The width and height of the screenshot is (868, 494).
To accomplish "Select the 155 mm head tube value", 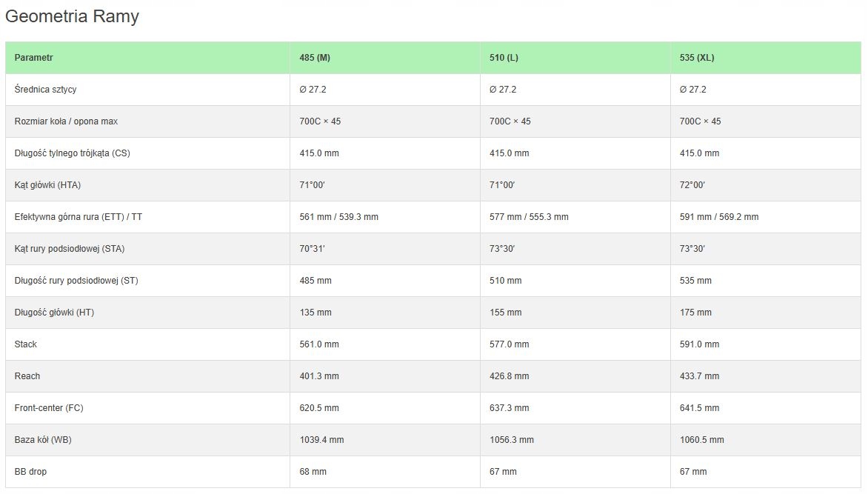I will (x=505, y=313).
